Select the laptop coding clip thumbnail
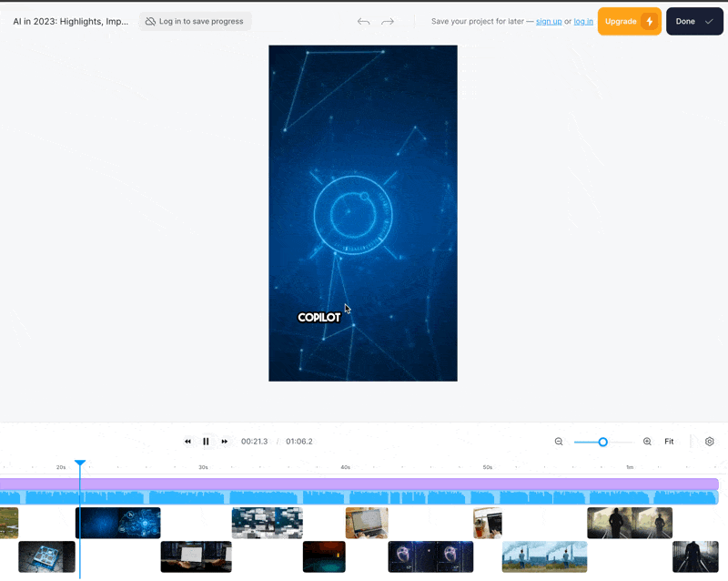This screenshot has height=581, width=728. pos(196,556)
